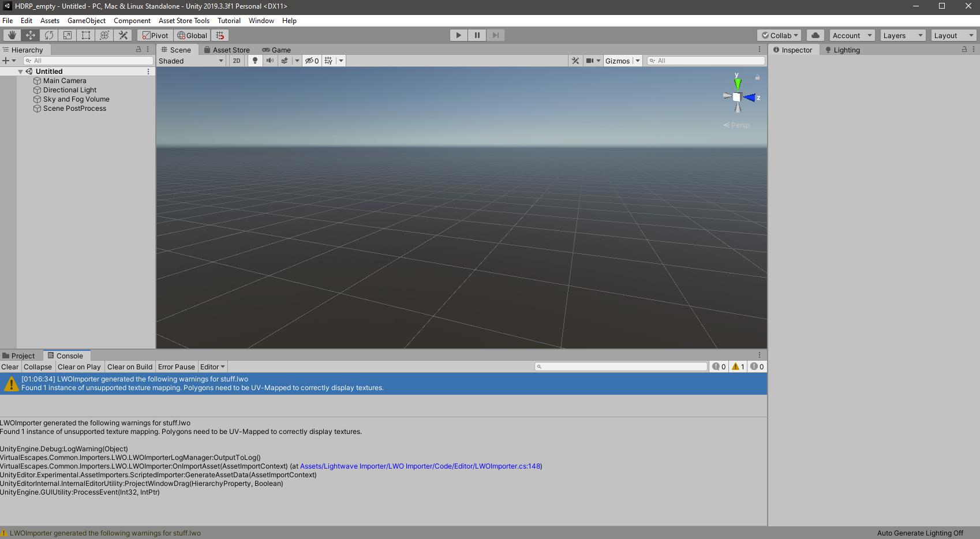Viewport: 980px width, 539px height.
Task: Select the Scale tool
Action: click(68, 35)
